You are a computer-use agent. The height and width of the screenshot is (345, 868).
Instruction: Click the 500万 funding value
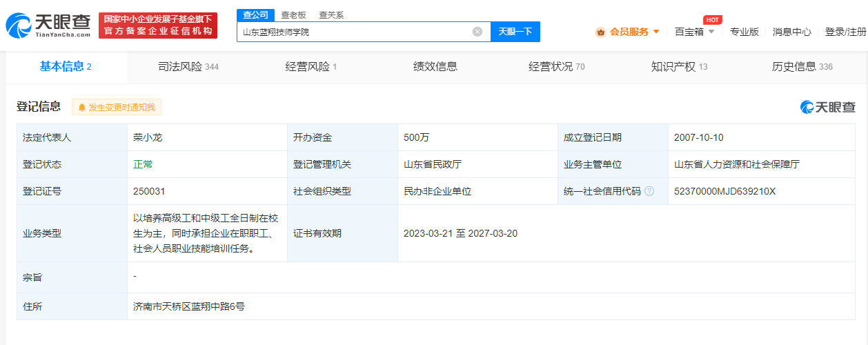417,137
